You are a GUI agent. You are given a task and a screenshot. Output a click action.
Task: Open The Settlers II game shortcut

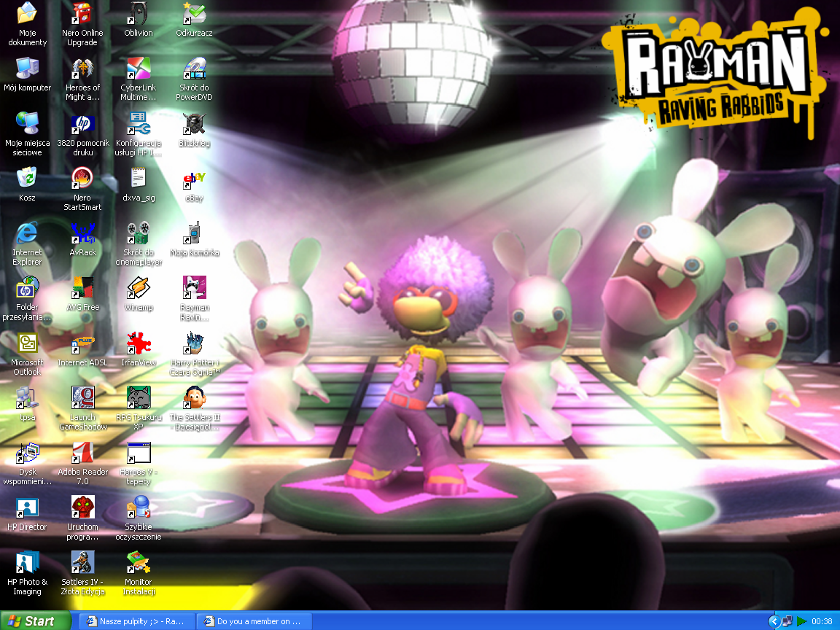194,397
